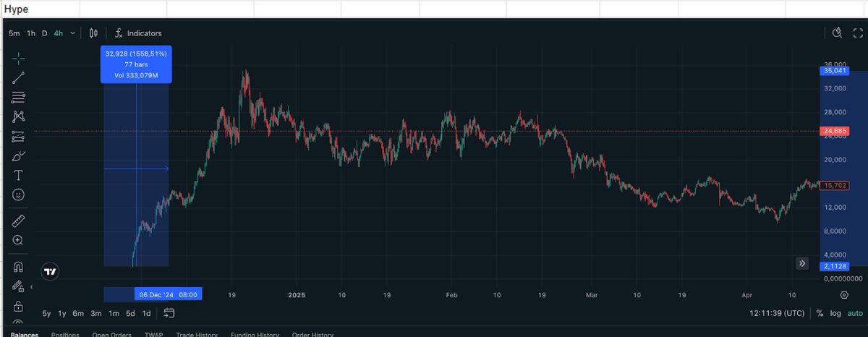868x337 pixels.
Task: Open the Trade History tab
Action: coord(197,334)
